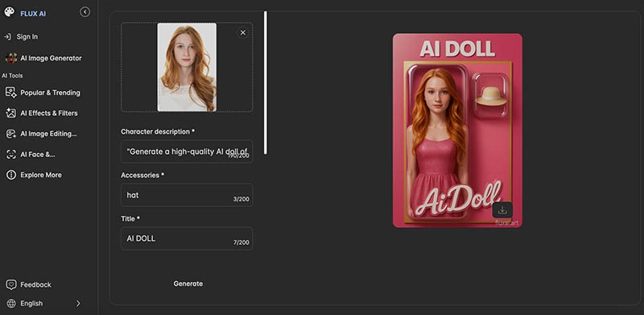
Task: Click the AI Face scan icon
Action: pyautogui.click(x=10, y=155)
